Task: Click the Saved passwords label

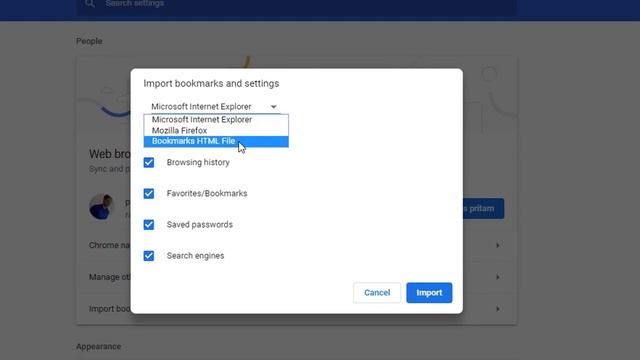Action: tap(200, 224)
